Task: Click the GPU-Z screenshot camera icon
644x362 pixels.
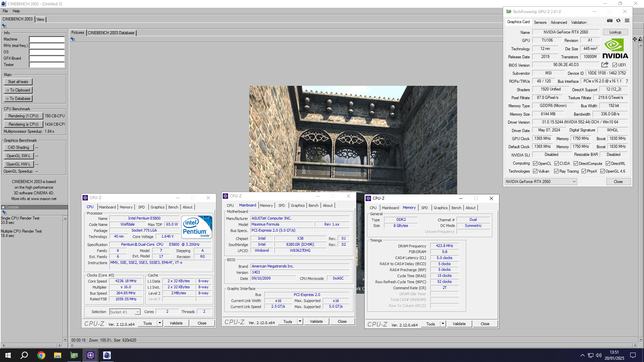Action: 610,21
